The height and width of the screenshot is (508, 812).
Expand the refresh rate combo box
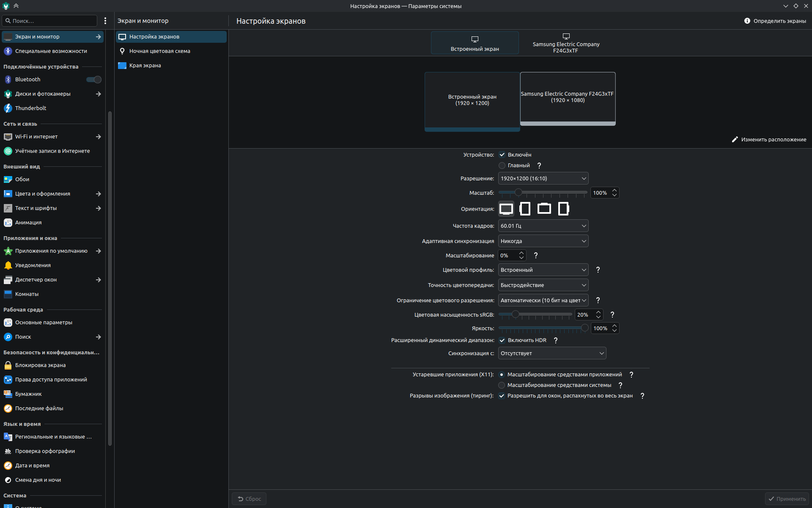tap(543, 226)
